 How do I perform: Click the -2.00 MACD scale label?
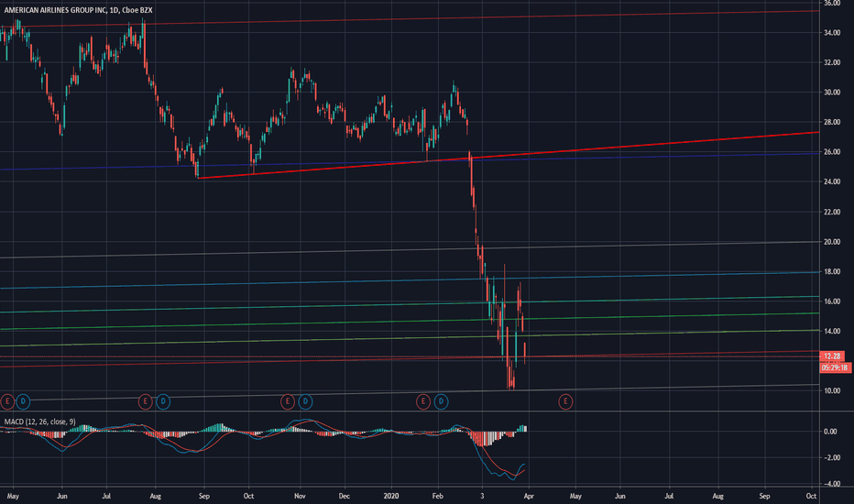coord(830,457)
